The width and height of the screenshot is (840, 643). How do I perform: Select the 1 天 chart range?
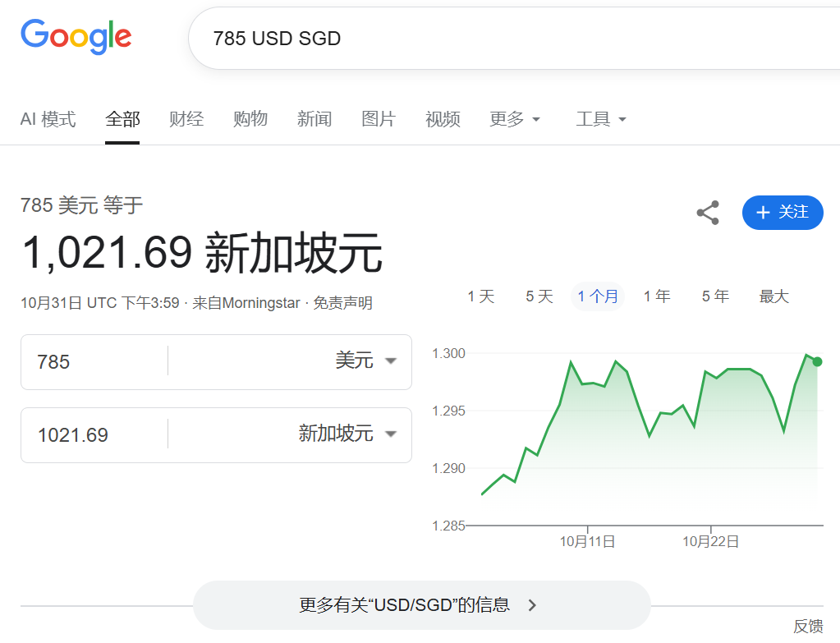pos(481,296)
